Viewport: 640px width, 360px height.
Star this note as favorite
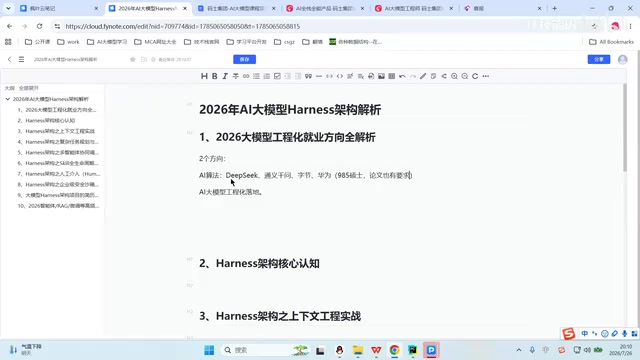(133, 60)
